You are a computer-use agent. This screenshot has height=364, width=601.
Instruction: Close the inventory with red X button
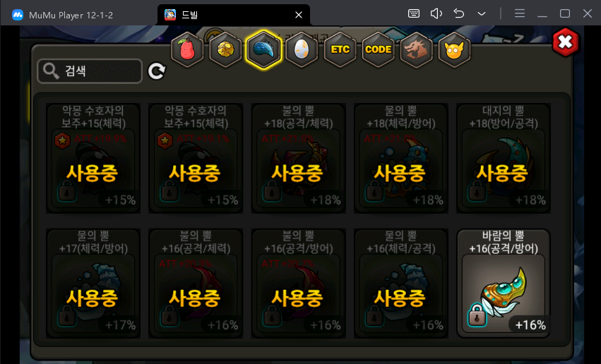(x=566, y=42)
